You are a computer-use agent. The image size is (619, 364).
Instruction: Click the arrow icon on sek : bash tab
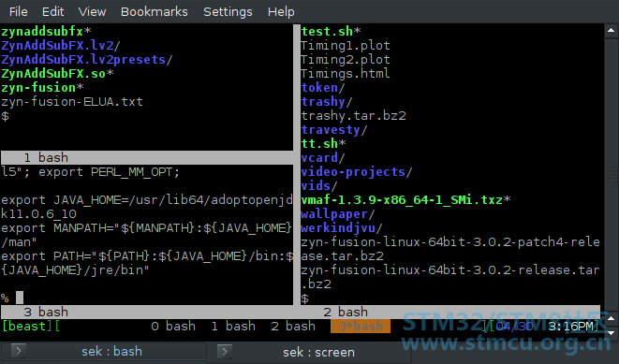(19, 351)
